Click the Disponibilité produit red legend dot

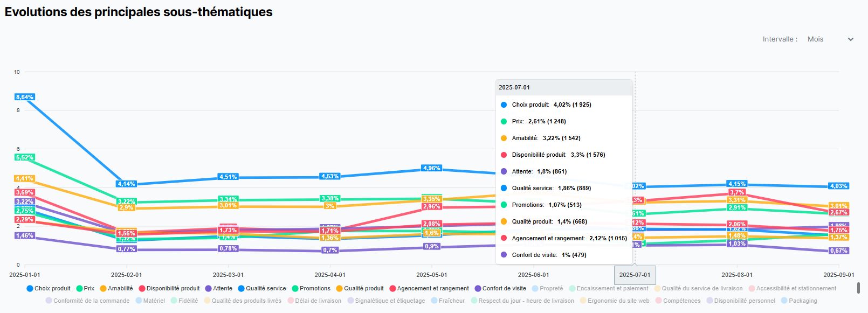[142, 288]
